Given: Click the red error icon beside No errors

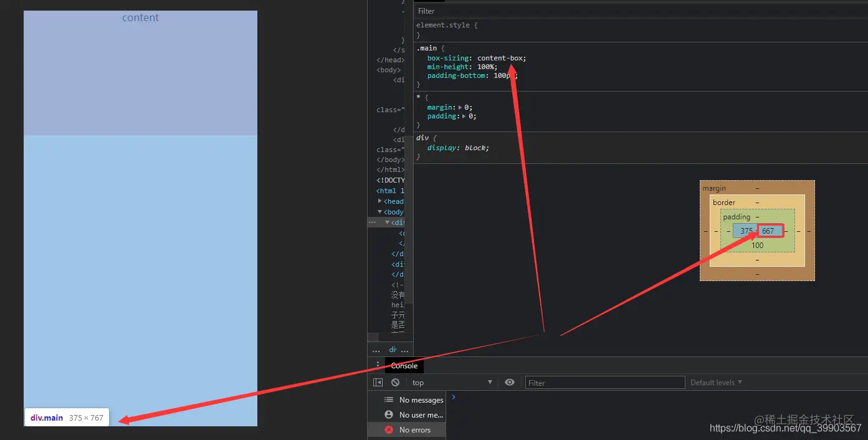Looking at the screenshot, I should pyautogui.click(x=389, y=429).
